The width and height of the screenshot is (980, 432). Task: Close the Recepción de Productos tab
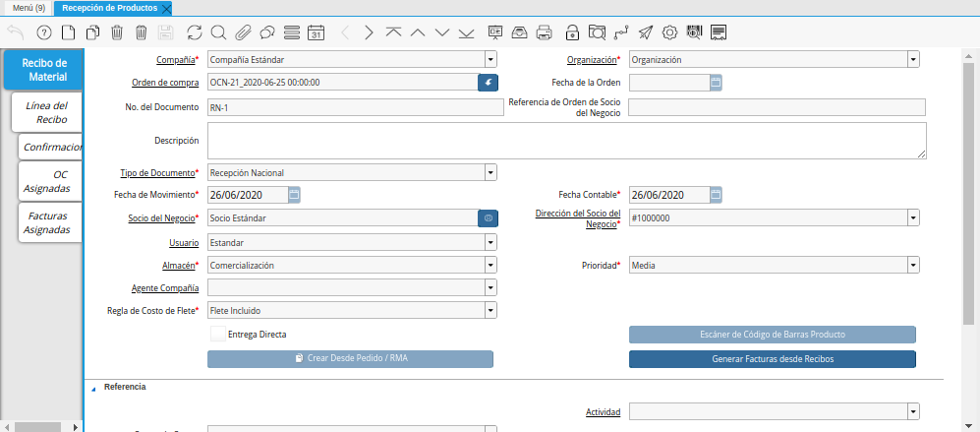[x=165, y=8]
